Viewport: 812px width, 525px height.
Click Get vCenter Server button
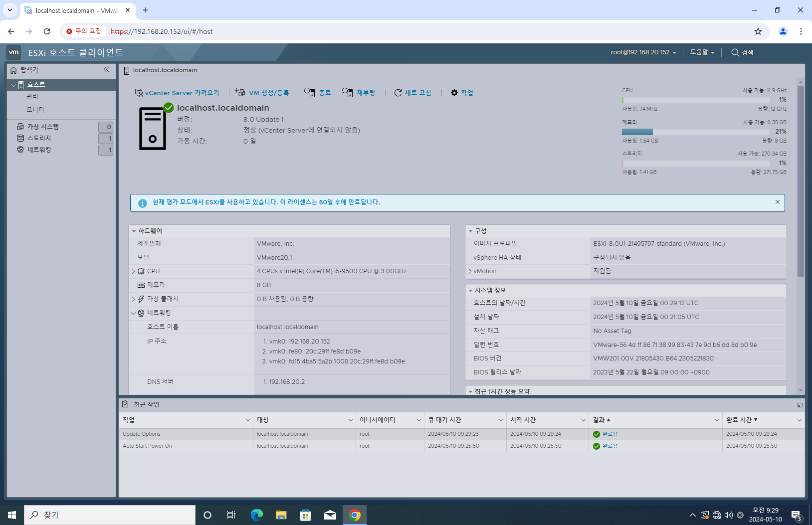(177, 93)
